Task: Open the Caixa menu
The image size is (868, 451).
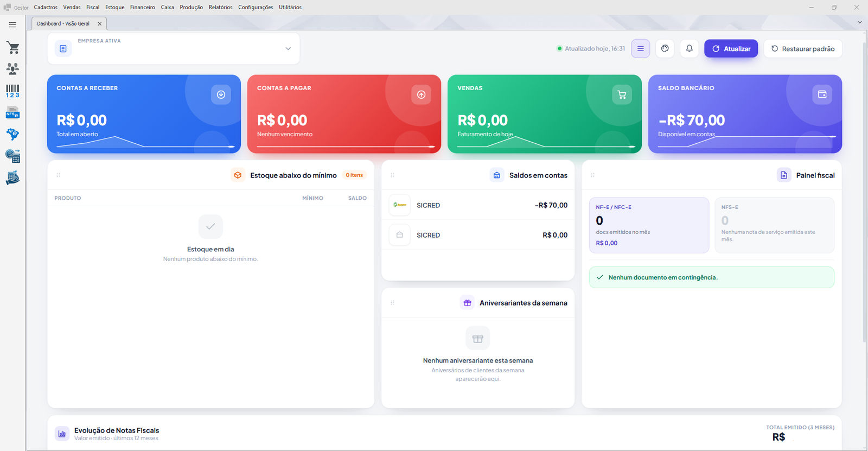Action: pyautogui.click(x=168, y=7)
